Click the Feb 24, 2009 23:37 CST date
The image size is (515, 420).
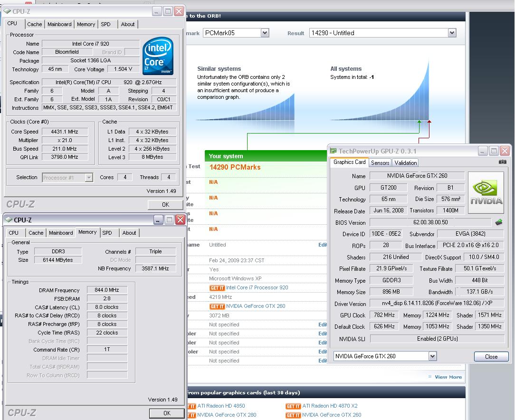tap(237, 260)
